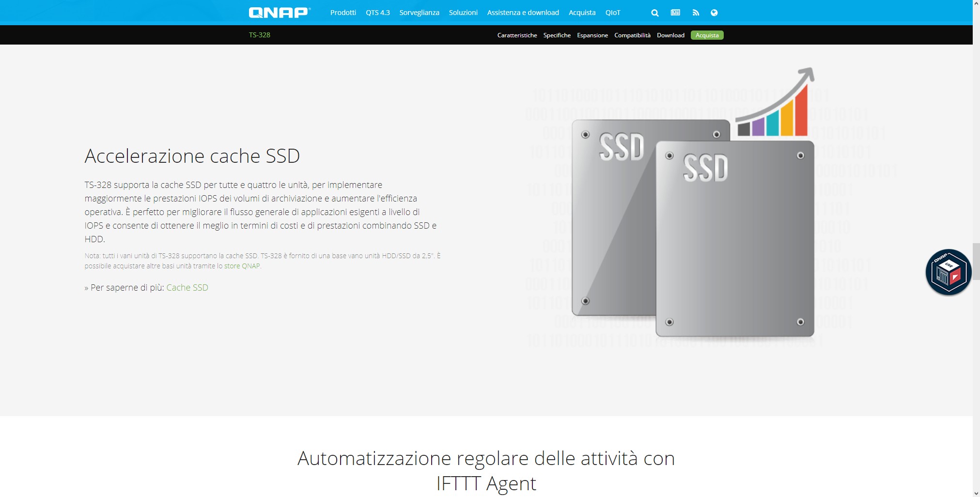The image size is (980, 497).
Task: Open the Prodotti menu
Action: pyautogui.click(x=343, y=13)
